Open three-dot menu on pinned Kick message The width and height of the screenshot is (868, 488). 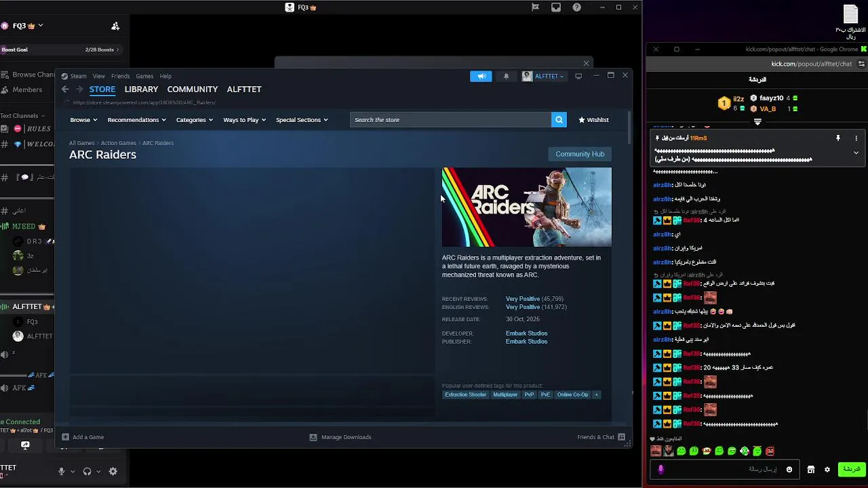pyautogui.click(x=856, y=138)
